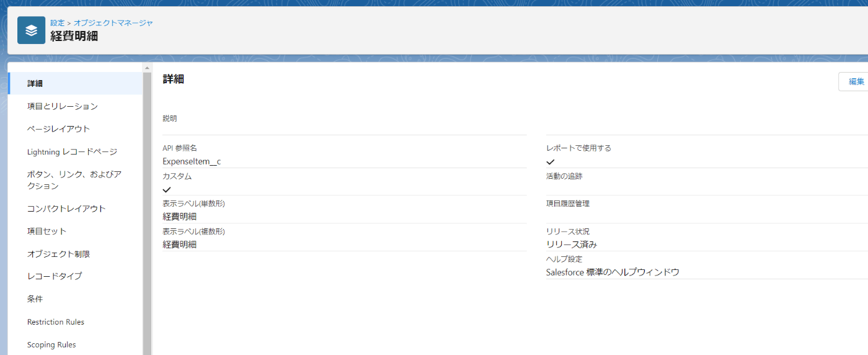Viewport: 868px width, 355px height.
Task: Click the 説明 field label
Action: tap(170, 118)
